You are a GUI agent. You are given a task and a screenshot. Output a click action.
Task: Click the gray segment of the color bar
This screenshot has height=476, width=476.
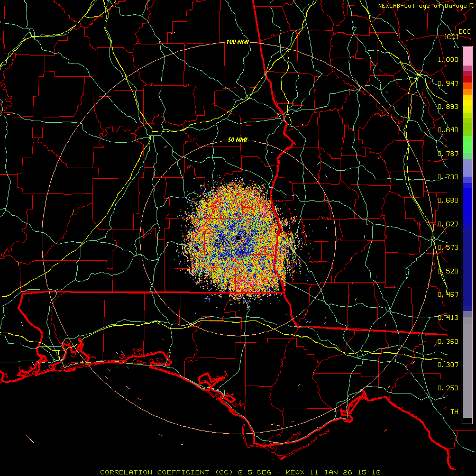click(x=467, y=368)
